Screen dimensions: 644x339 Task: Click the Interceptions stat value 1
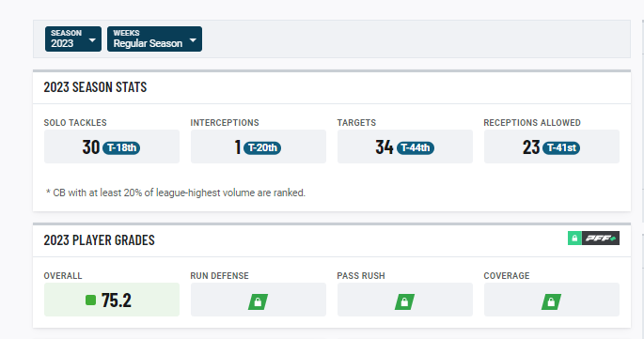point(238,146)
